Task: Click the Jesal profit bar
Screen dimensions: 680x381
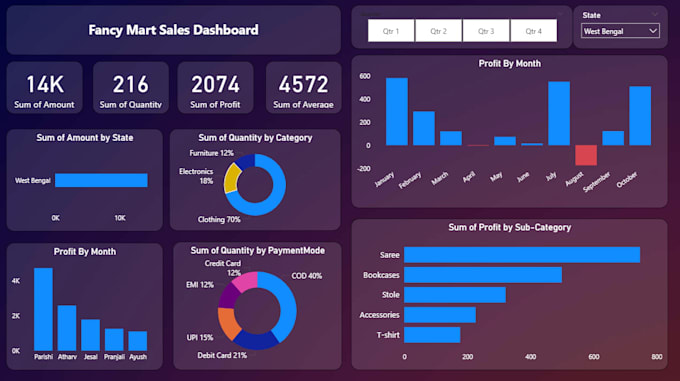Action: coord(91,335)
